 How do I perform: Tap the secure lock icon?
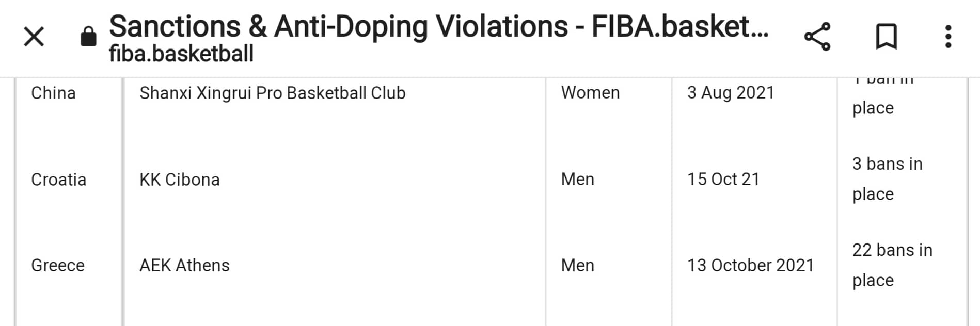point(88,37)
